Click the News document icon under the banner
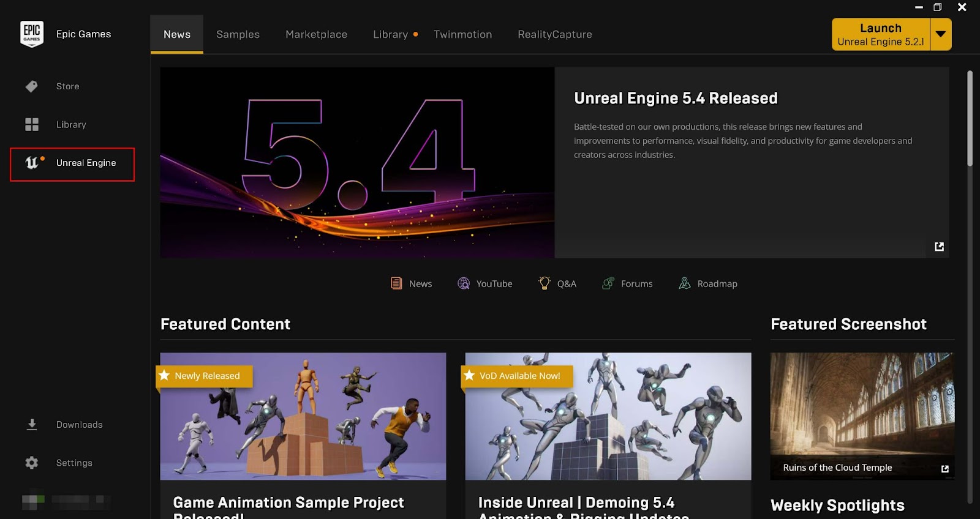 click(396, 283)
